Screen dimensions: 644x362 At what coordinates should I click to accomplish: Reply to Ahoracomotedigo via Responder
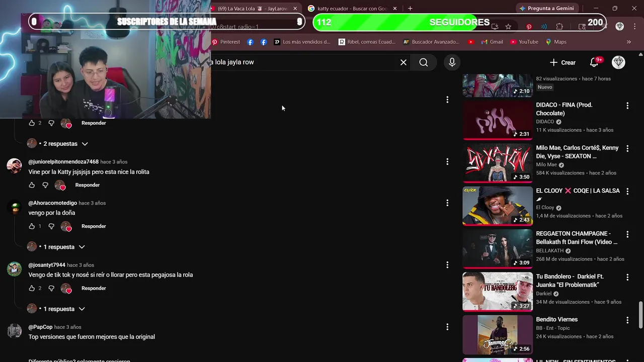94,226
